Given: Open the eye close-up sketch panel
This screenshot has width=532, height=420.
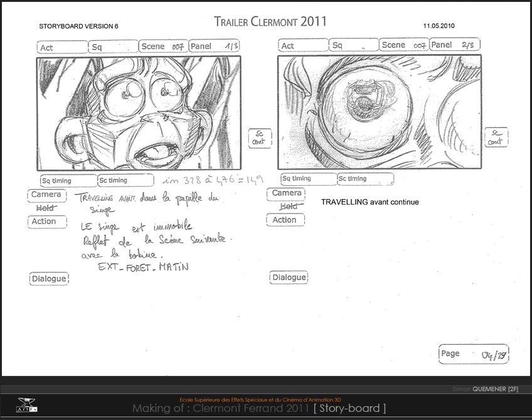Looking at the screenshot, I should pos(379,112).
